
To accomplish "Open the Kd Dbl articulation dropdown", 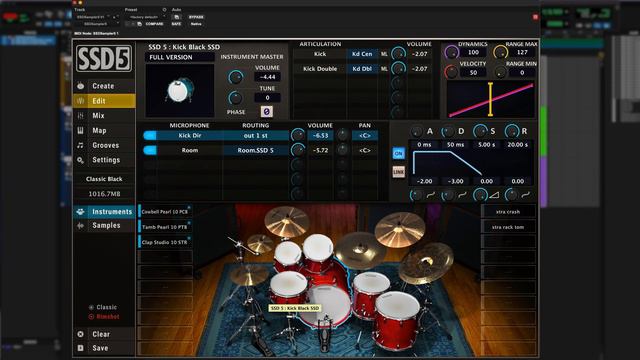I will (362, 69).
